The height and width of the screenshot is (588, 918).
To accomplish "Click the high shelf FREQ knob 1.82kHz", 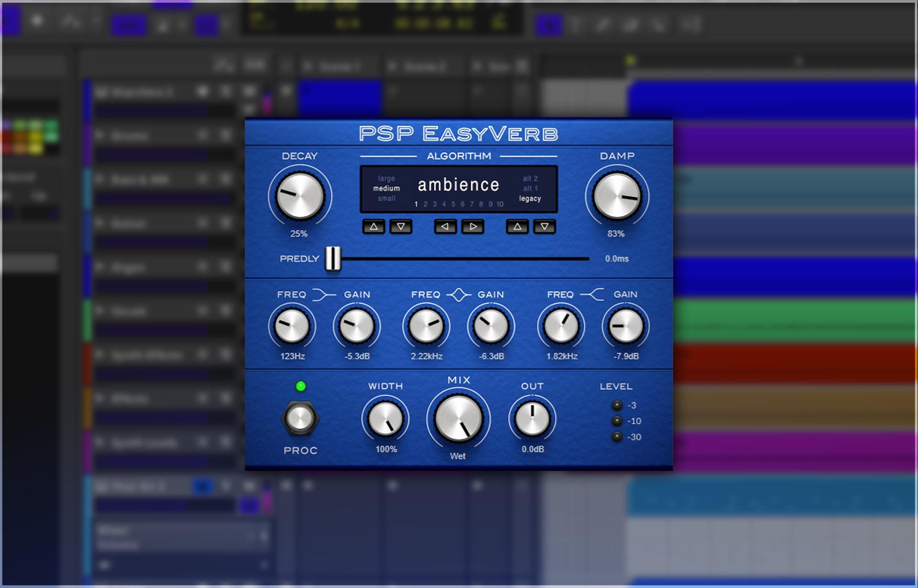I will tap(561, 326).
